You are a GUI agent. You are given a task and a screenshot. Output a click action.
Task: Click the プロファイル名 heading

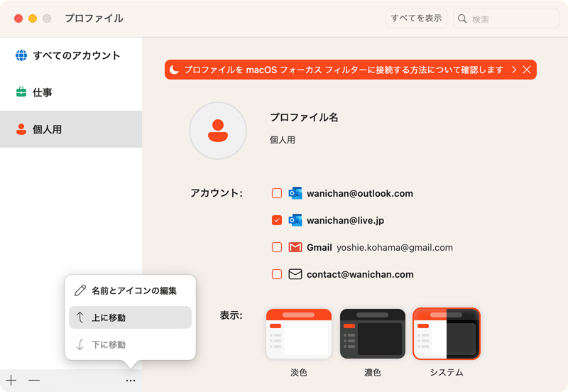tap(304, 117)
